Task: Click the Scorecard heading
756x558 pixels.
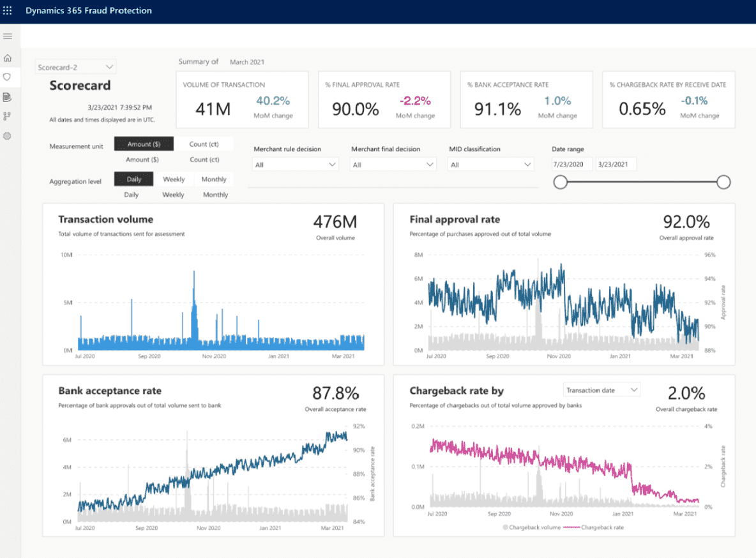Action: [80, 86]
